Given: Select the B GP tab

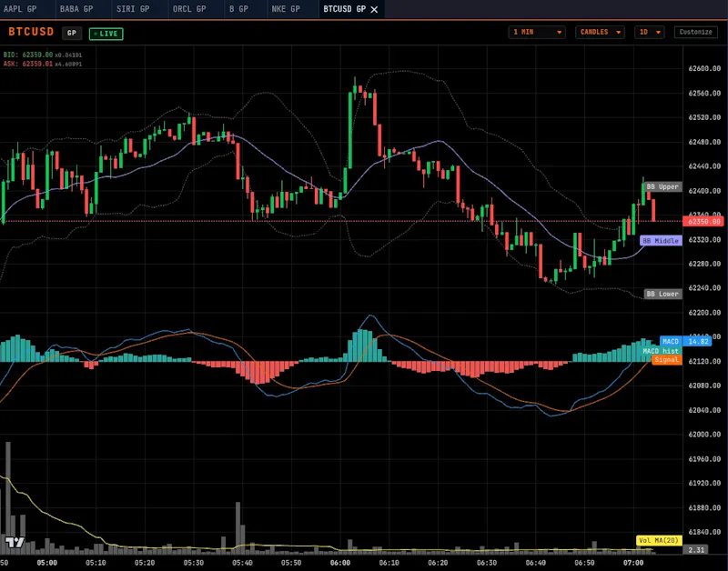Looking at the screenshot, I should point(239,9).
